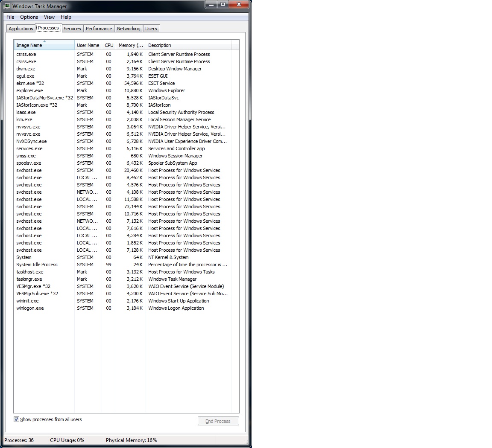
Task: Switch to the Applications tab
Action: coord(20,29)
